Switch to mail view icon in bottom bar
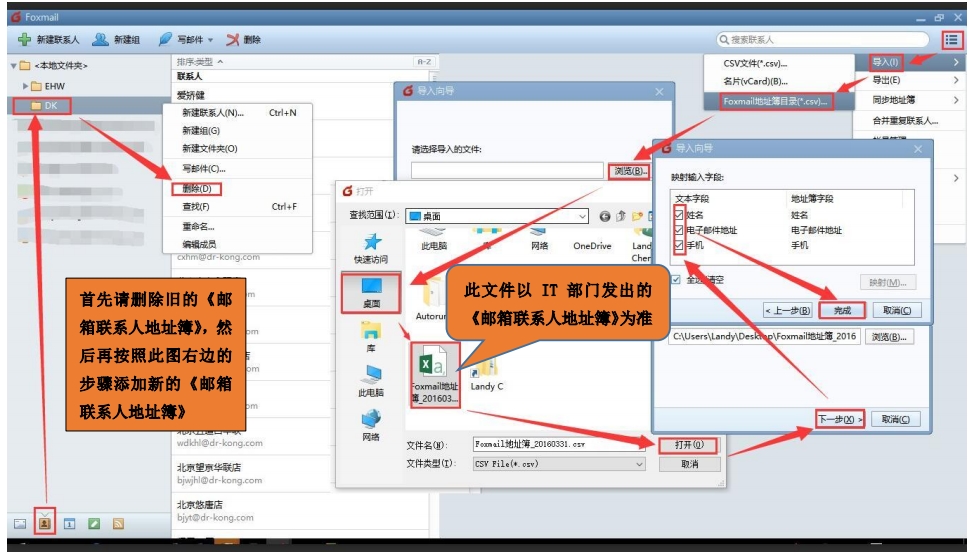 pos(20,524)
